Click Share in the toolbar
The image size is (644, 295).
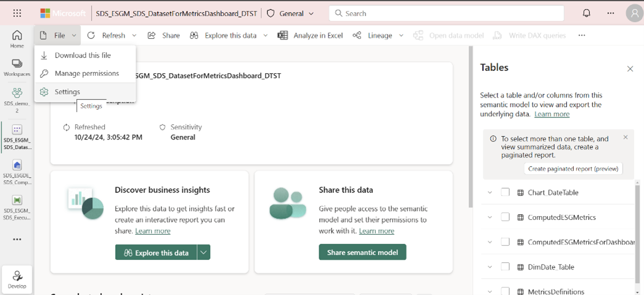163,35
